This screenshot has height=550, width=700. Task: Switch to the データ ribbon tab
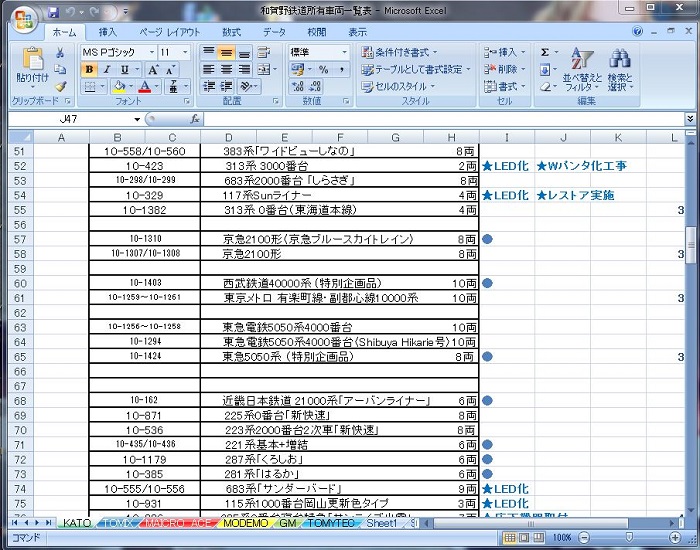274,32
